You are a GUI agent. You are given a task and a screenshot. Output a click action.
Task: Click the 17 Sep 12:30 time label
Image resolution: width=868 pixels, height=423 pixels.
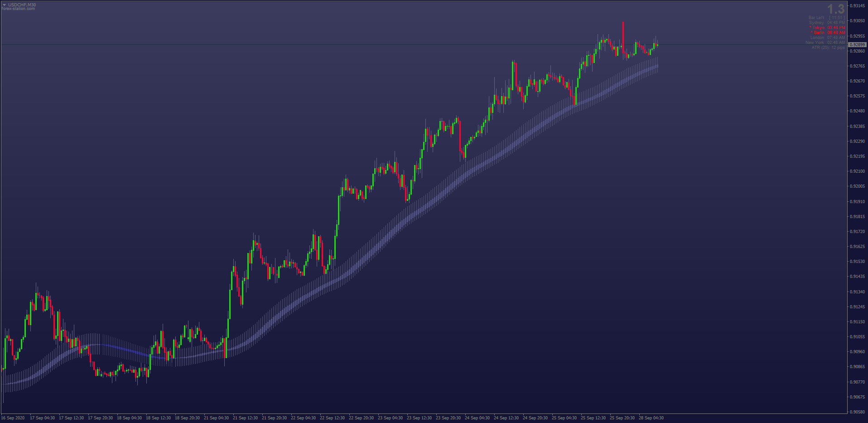coord(72,418)
